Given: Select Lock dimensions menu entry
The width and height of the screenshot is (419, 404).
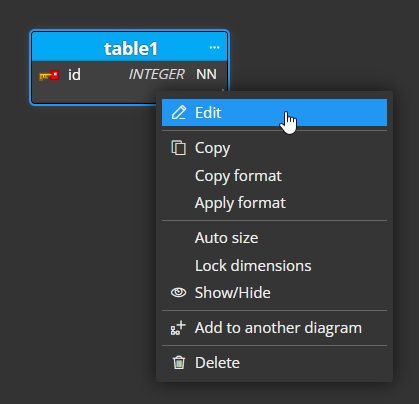Looking at the screenshot, I should [274, 266].
